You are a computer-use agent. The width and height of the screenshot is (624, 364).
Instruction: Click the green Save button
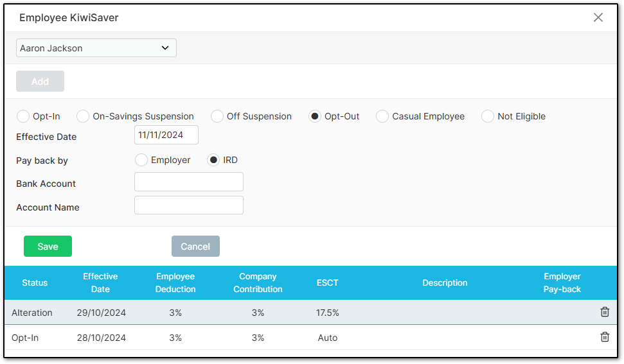tap(48, 247)
